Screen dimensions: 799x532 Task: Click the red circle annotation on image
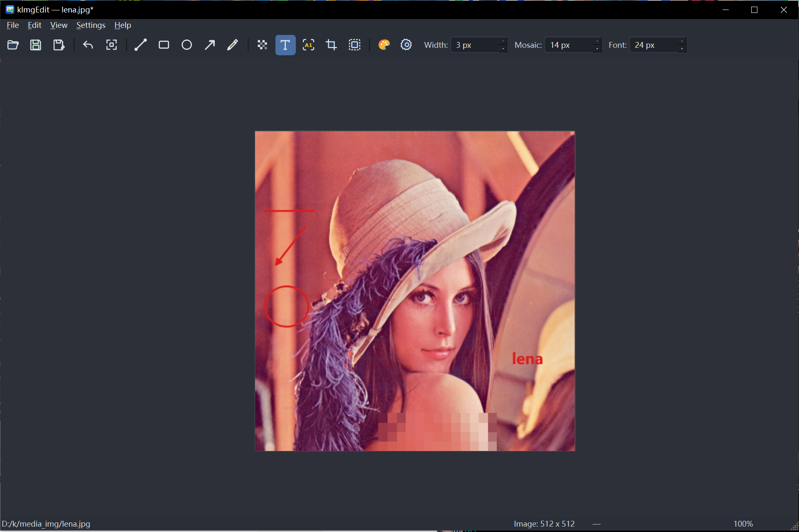(x=287, y=306)
